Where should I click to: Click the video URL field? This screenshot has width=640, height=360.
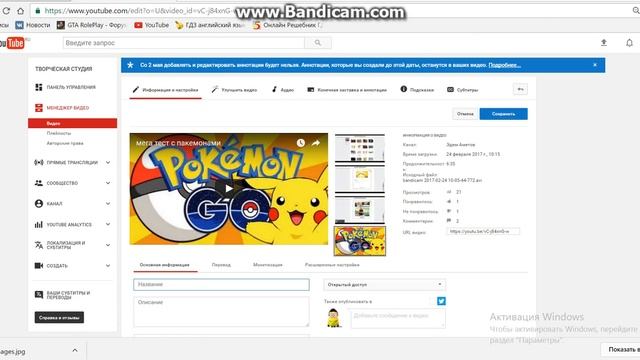tap(483, 231)
